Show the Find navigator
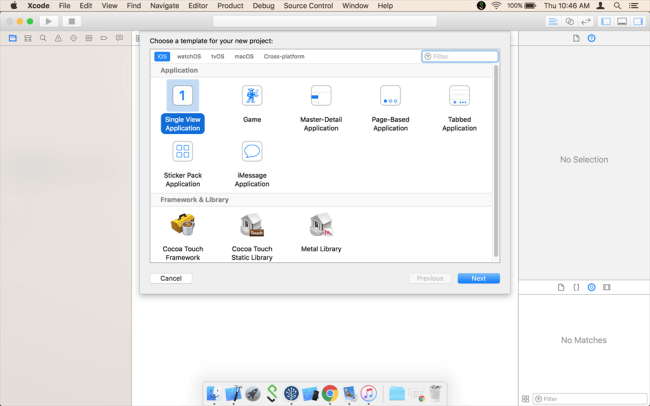650x406 pixels. click(x=43, y=38)
